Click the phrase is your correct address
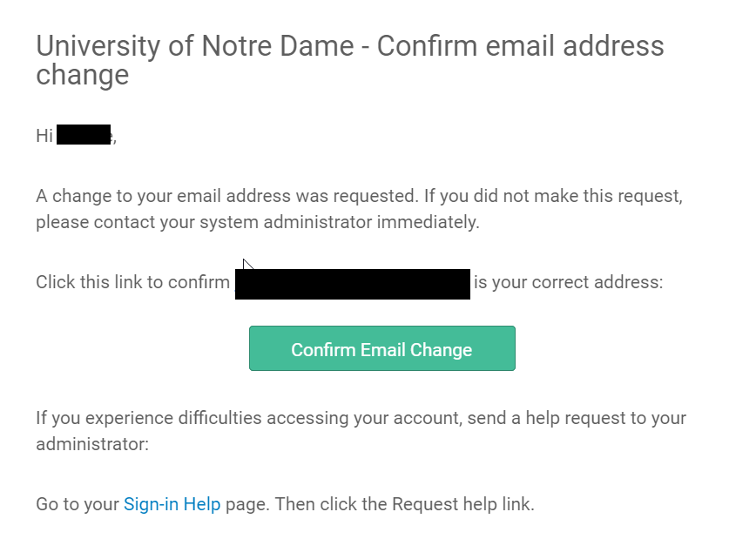Screen dimensions: 756x539 point(569,282)
